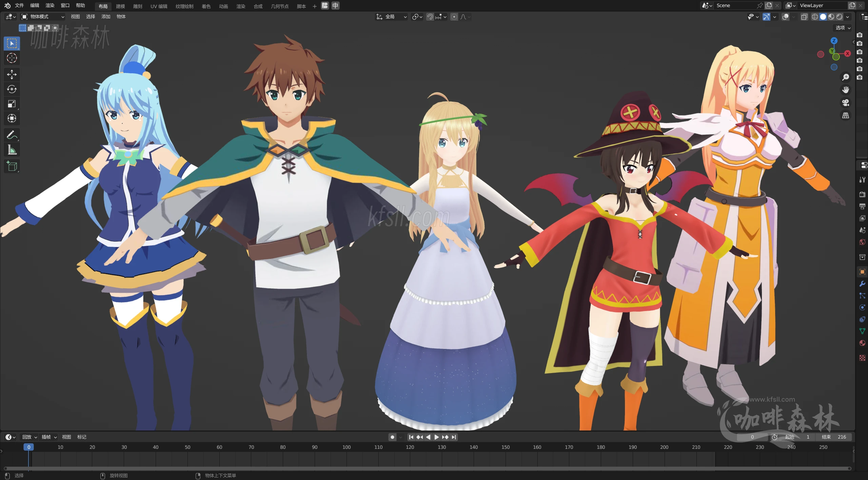The image size is (868, 480).
Task: Select the Move tool
Action: [x=12, y=75]
